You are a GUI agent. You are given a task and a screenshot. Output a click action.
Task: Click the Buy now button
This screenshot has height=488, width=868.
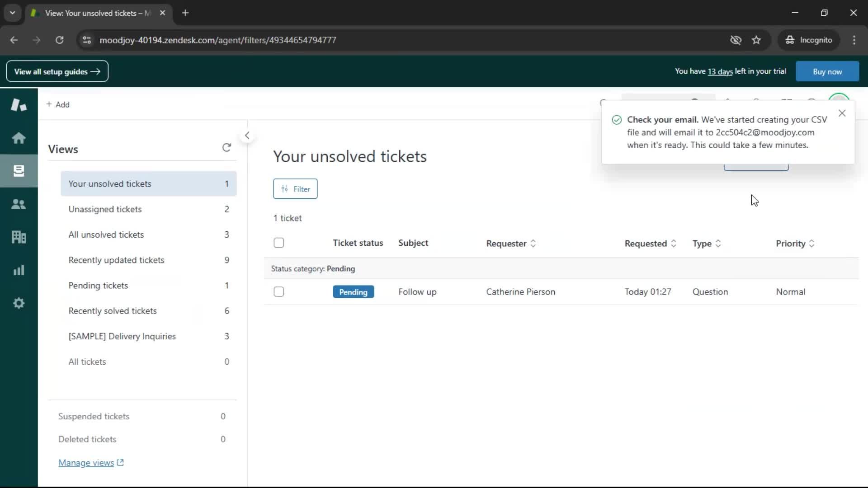pyautogui.click(x=827, y=71)
